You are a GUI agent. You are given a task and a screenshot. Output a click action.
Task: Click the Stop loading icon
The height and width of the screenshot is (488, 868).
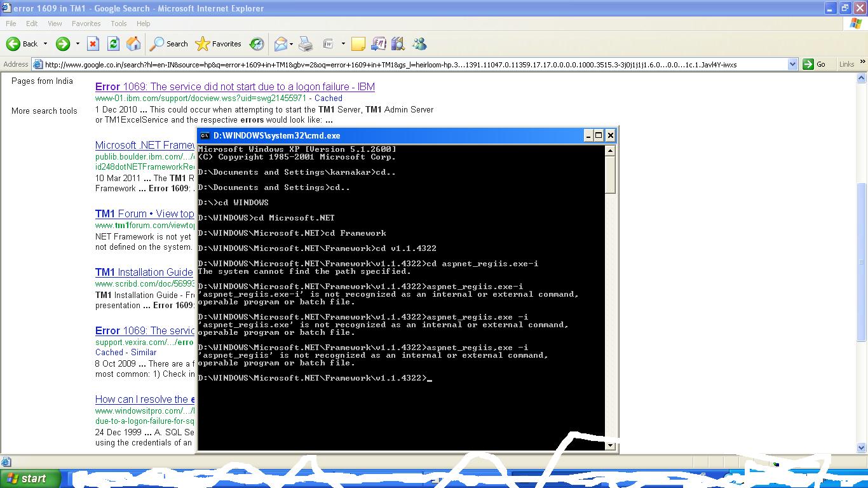coord(93,44)
